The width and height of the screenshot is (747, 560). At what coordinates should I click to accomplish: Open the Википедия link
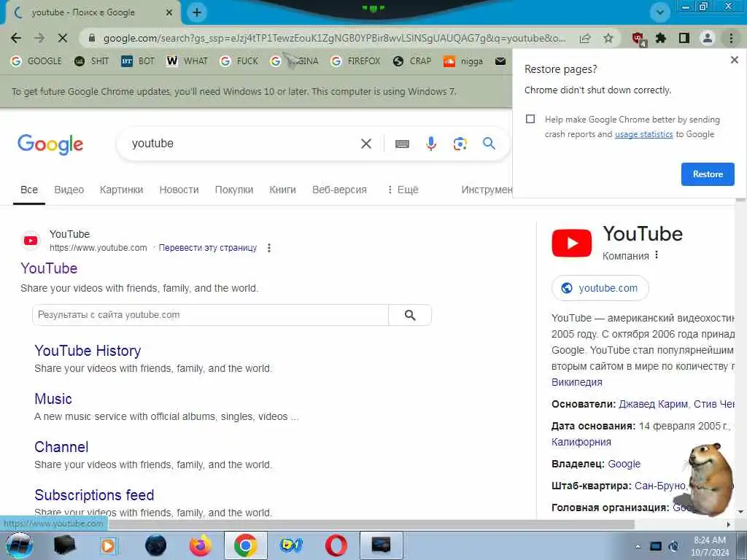(x=577, y=382)
